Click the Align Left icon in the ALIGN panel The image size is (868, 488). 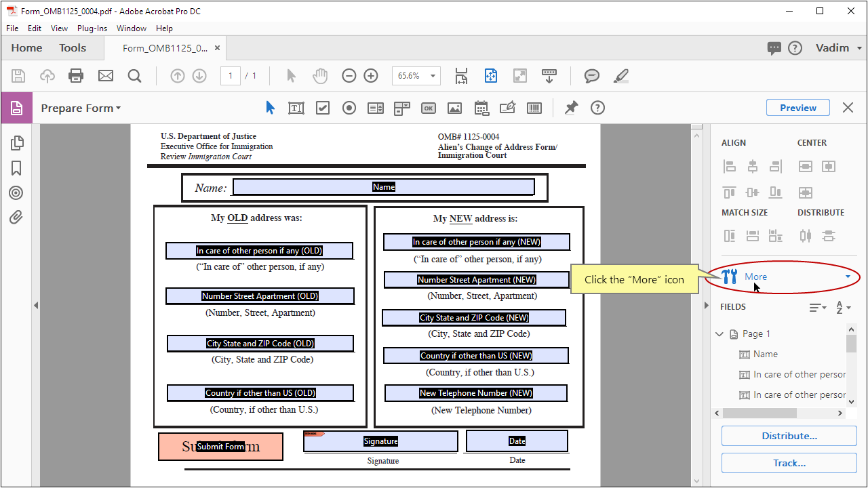coord(730,166)
